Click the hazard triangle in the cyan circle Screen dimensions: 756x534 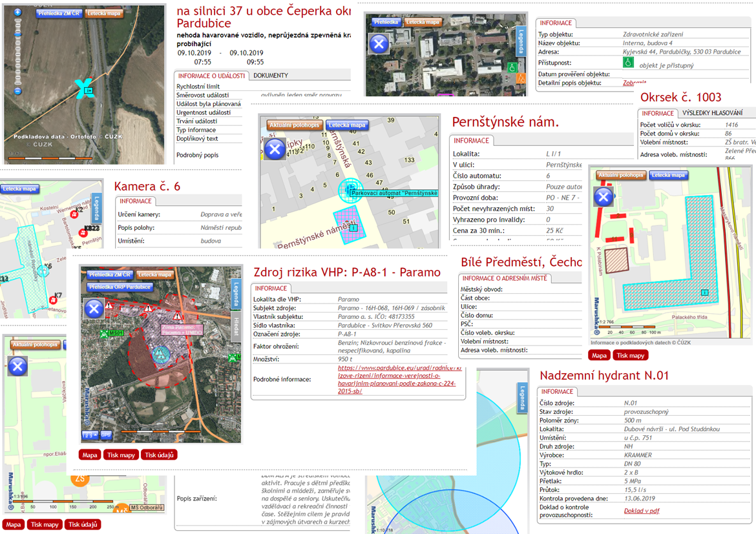160,354
